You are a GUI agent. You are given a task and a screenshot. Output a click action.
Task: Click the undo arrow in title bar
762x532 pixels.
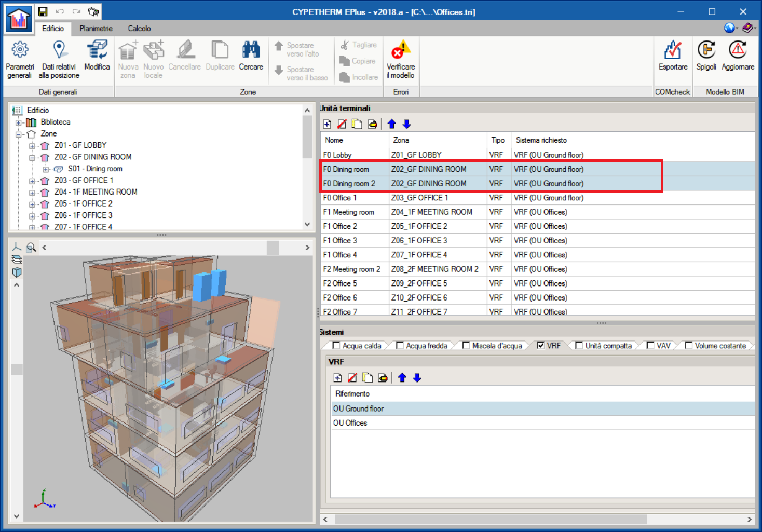60,11
